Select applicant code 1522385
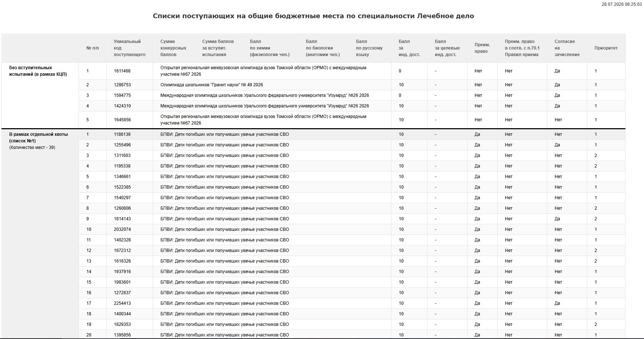Viewport: 644px width, 339px height. (x=122, y=187)
